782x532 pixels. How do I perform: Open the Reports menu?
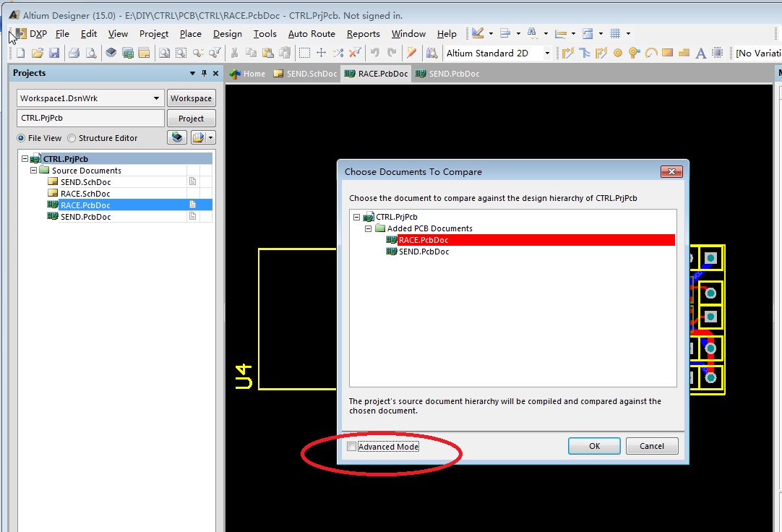click(x=363, y=33)
